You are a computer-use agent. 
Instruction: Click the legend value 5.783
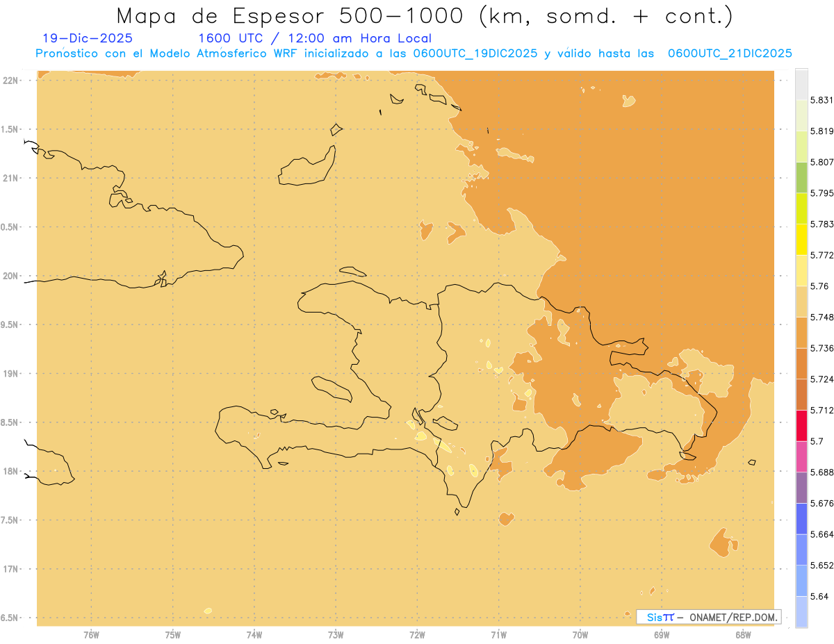822,224
